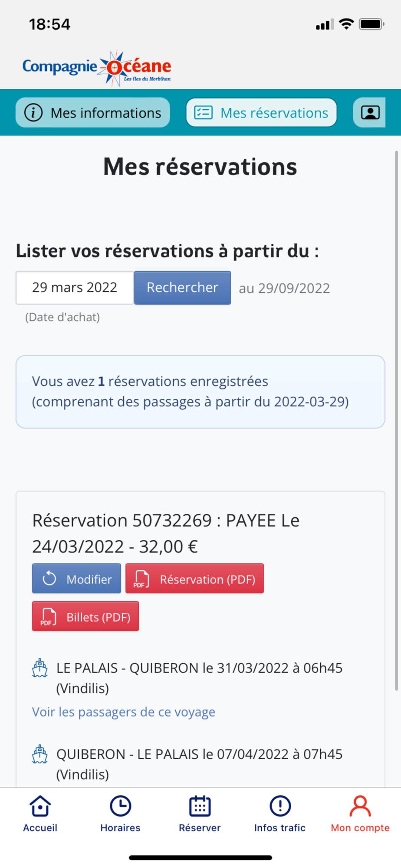Tap the Réserver calendar icon
The width and height of the screenshot is (401, 868).
coord(200,806)
